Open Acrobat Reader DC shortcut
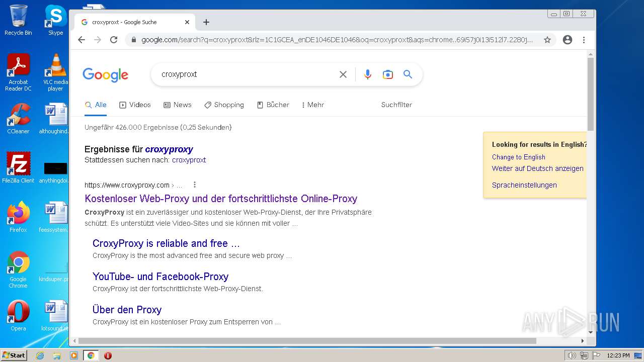The width and height of the screenshot is (644, 362). 18,72
